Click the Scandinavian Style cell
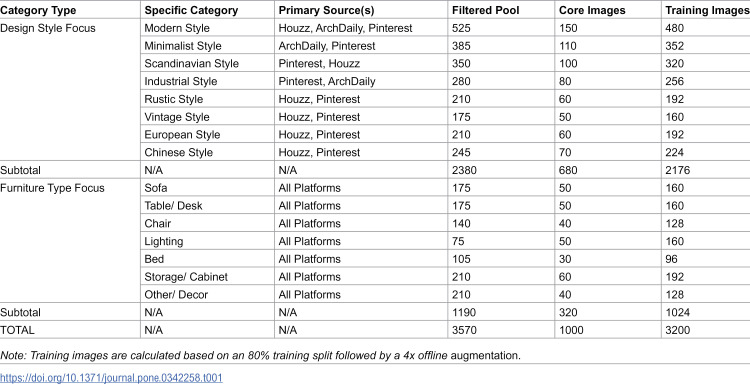750x385 pixels. 191,64
